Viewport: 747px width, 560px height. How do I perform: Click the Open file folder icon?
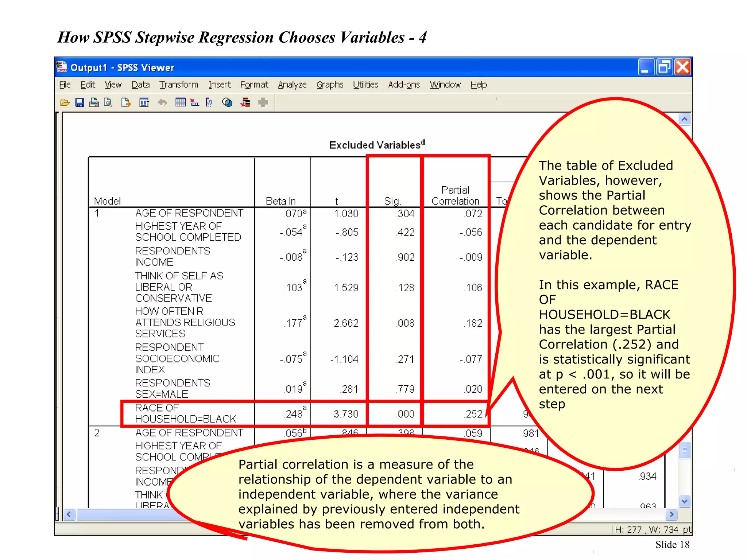tap(65, 102)
